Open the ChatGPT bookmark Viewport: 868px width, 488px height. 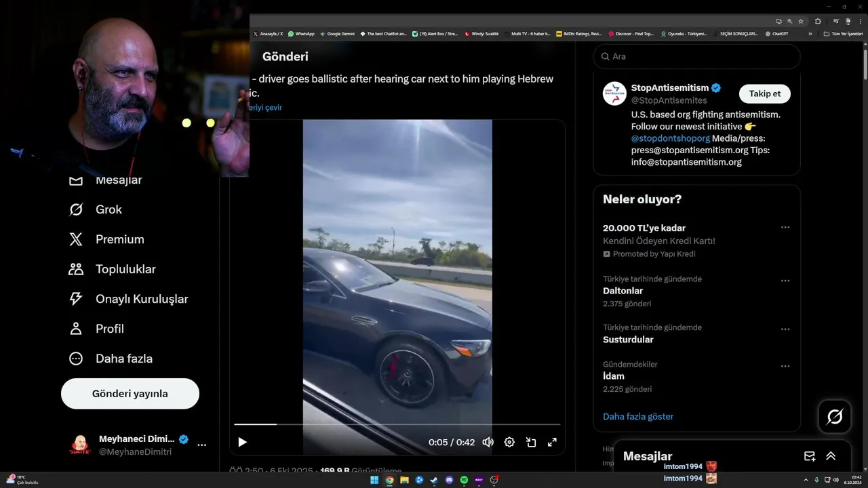pos(776,33)
